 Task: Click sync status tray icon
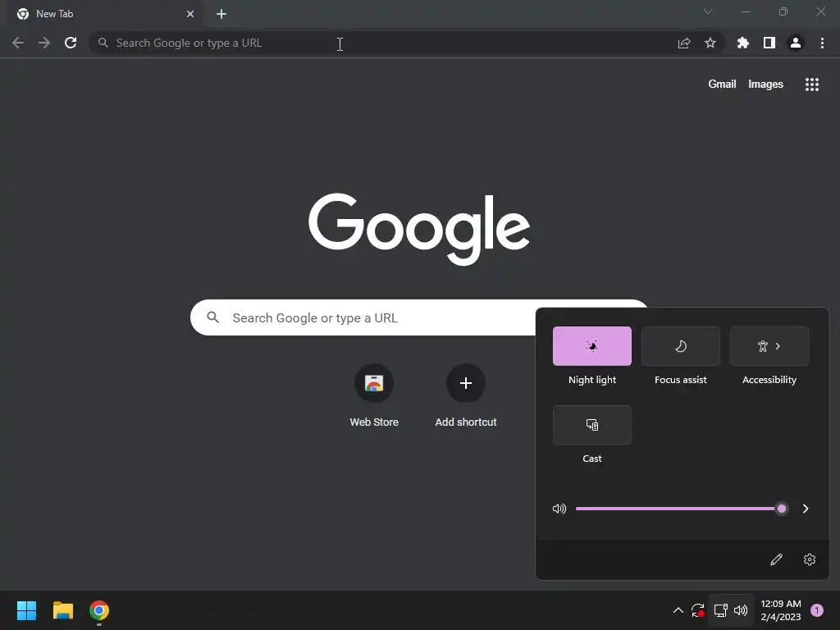(697, 610)
